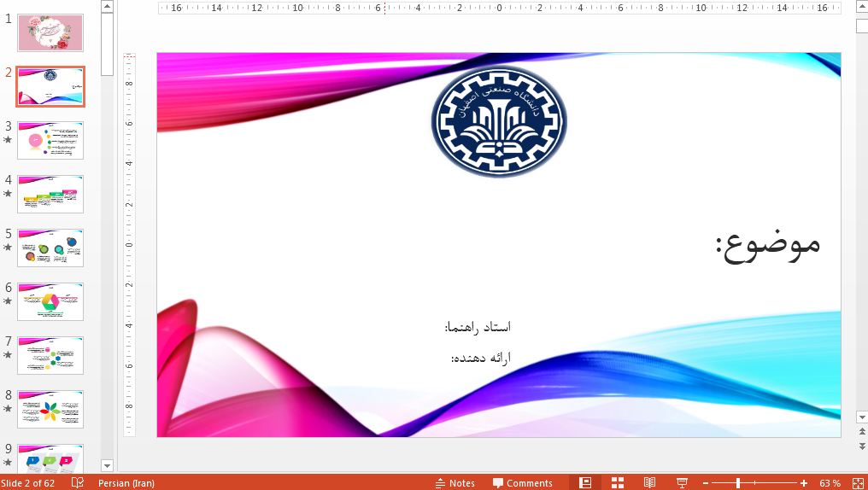
Task: Open Slide Sorter view
Action: pyautogui.click(x=618, y=483)
